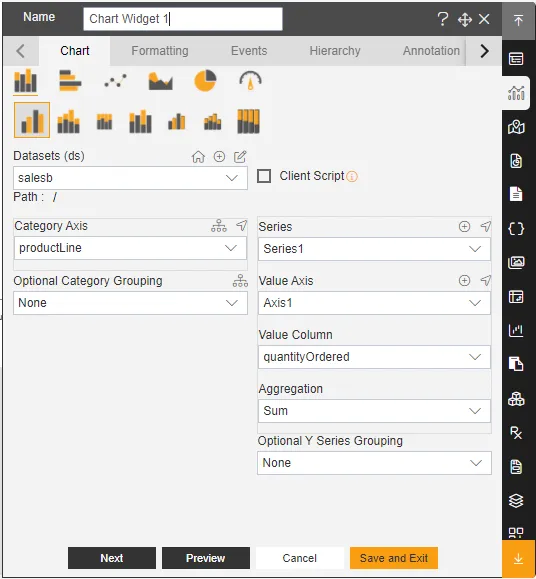Open the map widget sidebar icon
Screen dimensions: 536x579
(x=516, y=127)
